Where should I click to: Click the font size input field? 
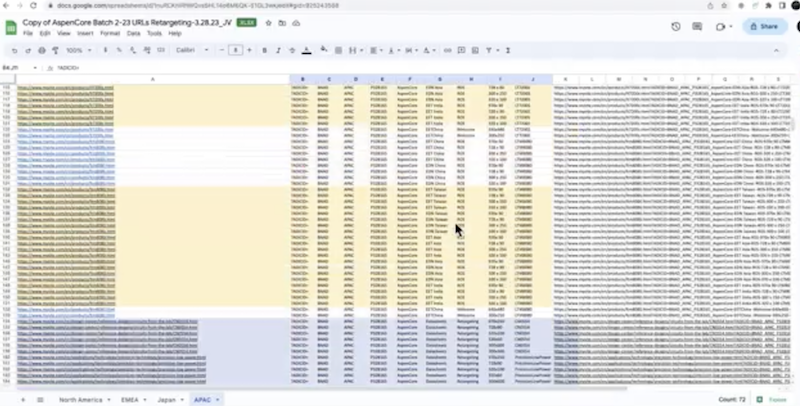(x=235, y=50)
